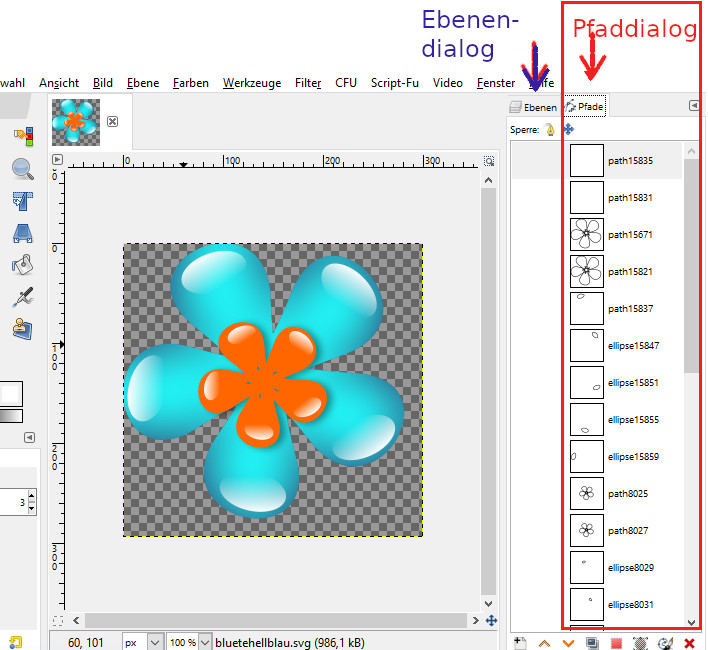Viewport: 708px width, 650px height.
Task: Toggle path position lock
Action: pos(568,130)
